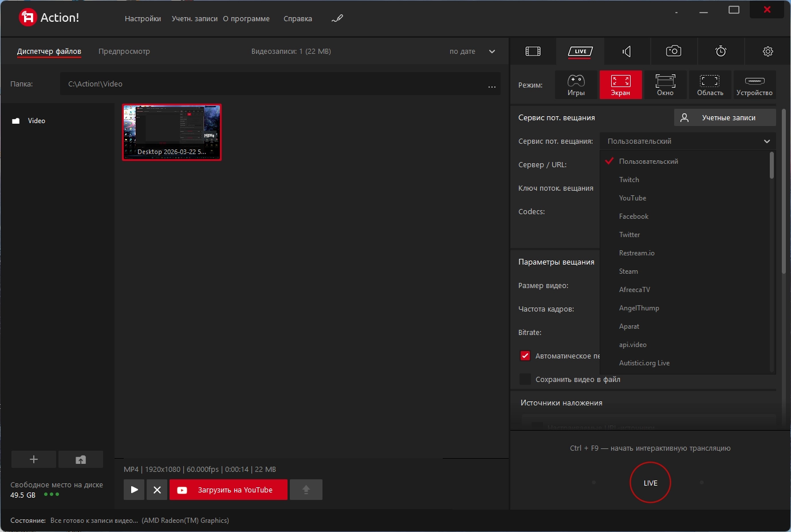Switch to the Предпросмотр tab
The width and height of the screenshot is (791, 532).
click(x=124, y=52)
